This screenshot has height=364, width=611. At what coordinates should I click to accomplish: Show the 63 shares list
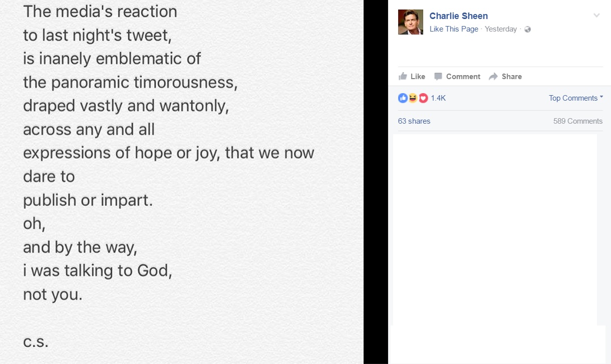point(414,121)
